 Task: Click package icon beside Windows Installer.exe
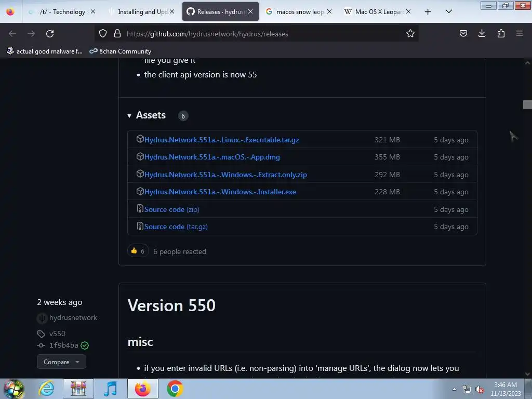pyautogui.click(x=140, y=191)
